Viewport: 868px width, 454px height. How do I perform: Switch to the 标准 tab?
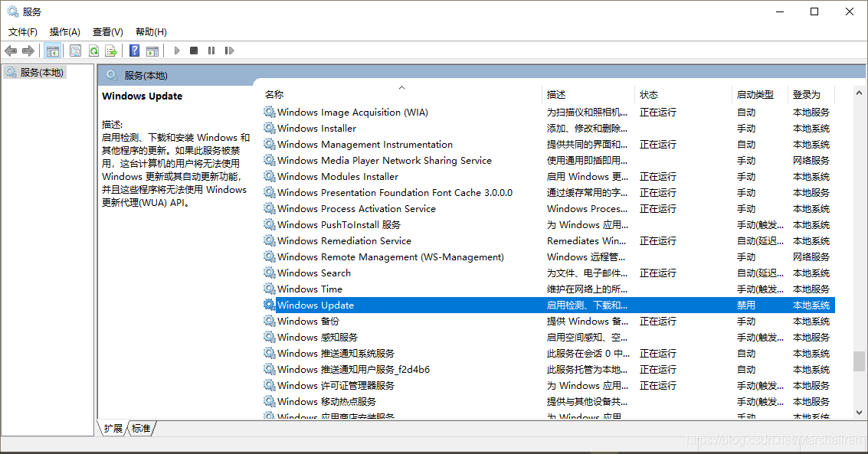141,429
